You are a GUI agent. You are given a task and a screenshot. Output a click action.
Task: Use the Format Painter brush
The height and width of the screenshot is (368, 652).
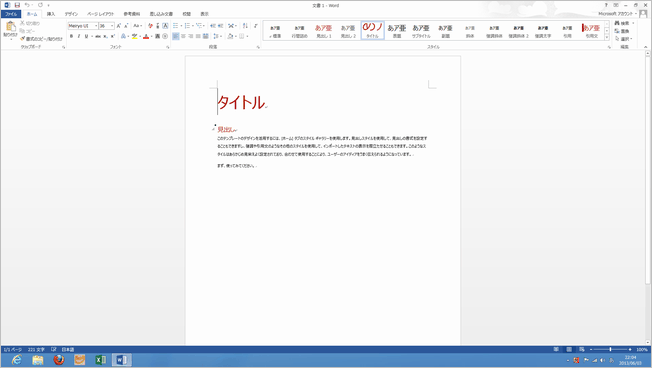[41, 39]
